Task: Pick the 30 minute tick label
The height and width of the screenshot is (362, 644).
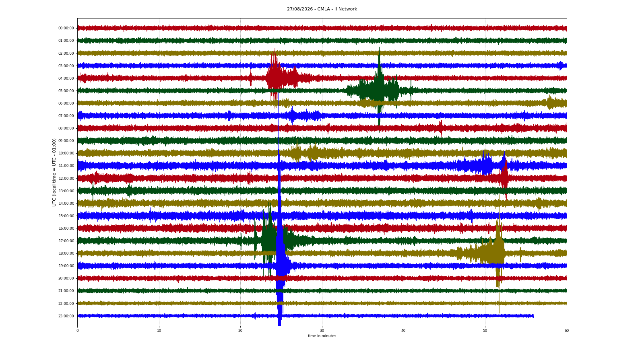Action: coord(322,331)
